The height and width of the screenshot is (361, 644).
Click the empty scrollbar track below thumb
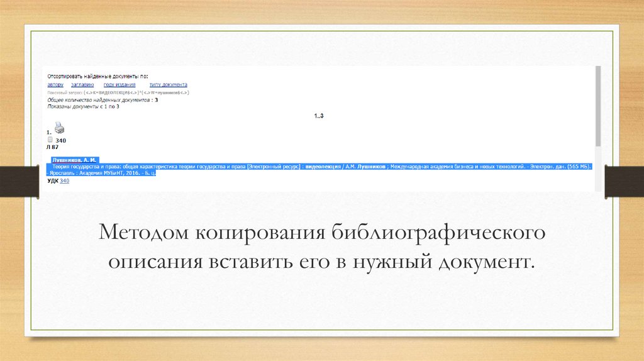coord(597,170)
